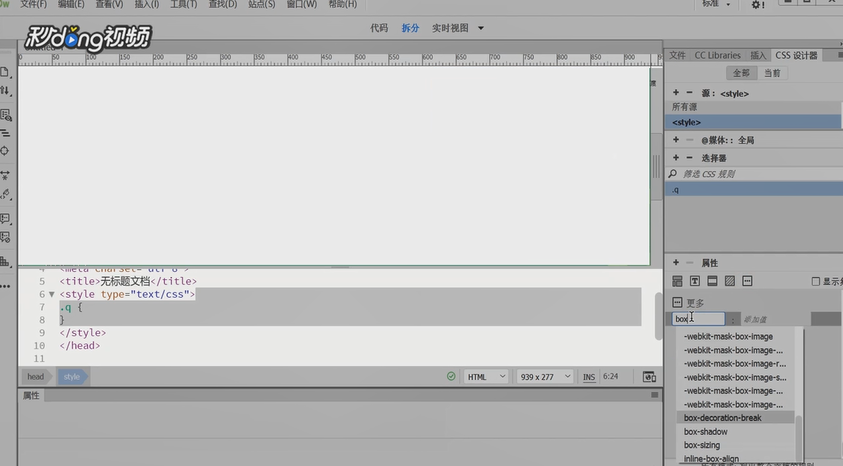The image size is (843, 466).
Task: Click the indent code stairs icon
Action: click(x=5, y=262)
